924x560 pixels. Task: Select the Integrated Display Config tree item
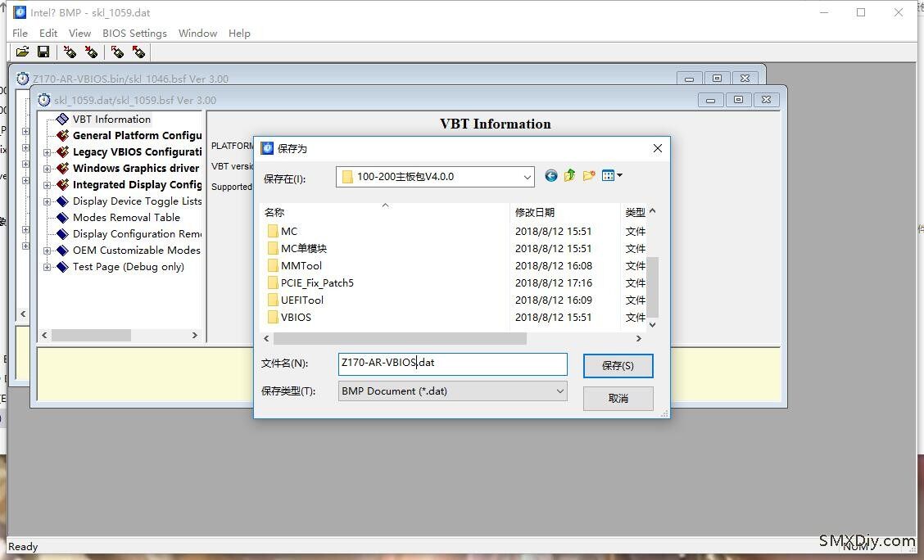[x=138, y=185]
